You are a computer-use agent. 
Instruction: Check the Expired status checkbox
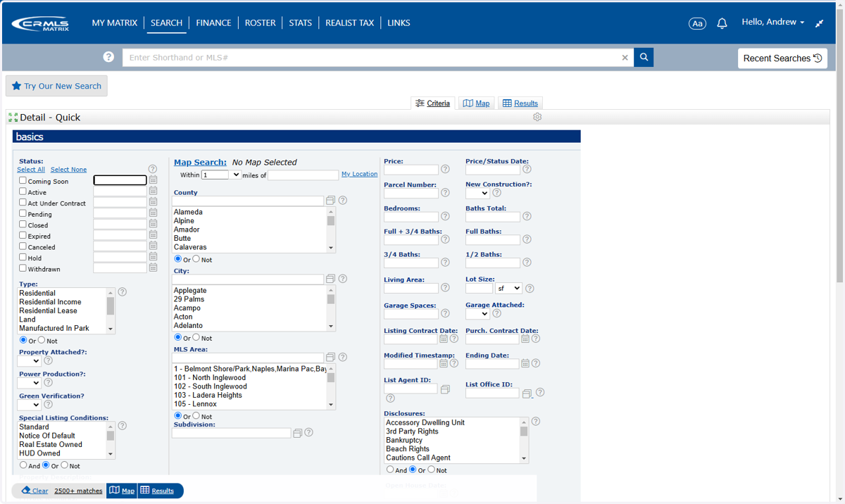click(23, 235)
